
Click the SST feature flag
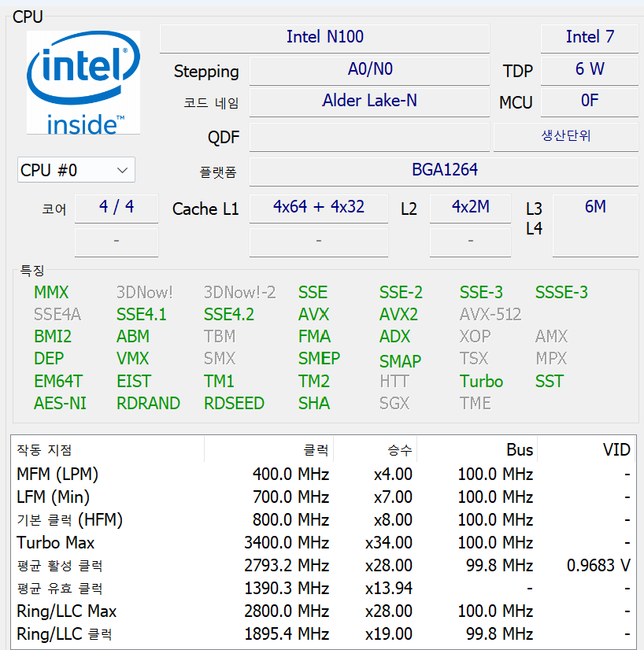click(549, 382)
